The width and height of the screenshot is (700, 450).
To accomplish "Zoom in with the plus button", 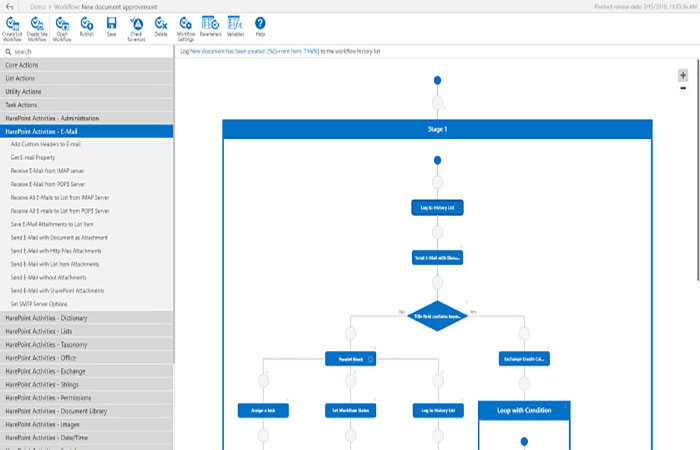I will click(x=683, y=75).
